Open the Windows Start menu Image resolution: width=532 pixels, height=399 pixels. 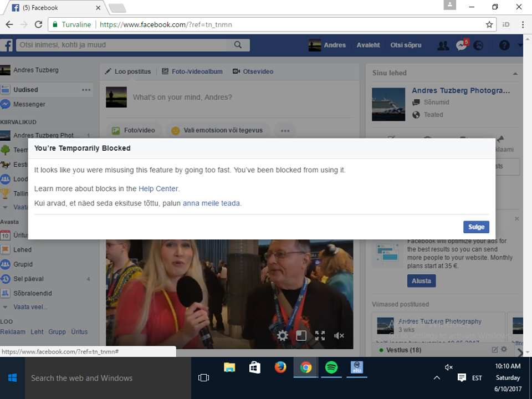tap(13, 377)
